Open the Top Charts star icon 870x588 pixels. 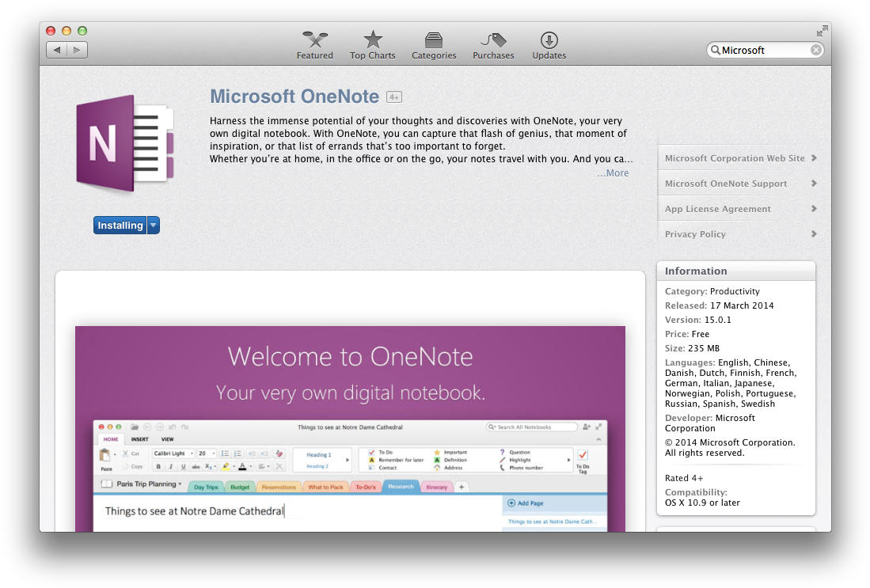click(373, 40)
